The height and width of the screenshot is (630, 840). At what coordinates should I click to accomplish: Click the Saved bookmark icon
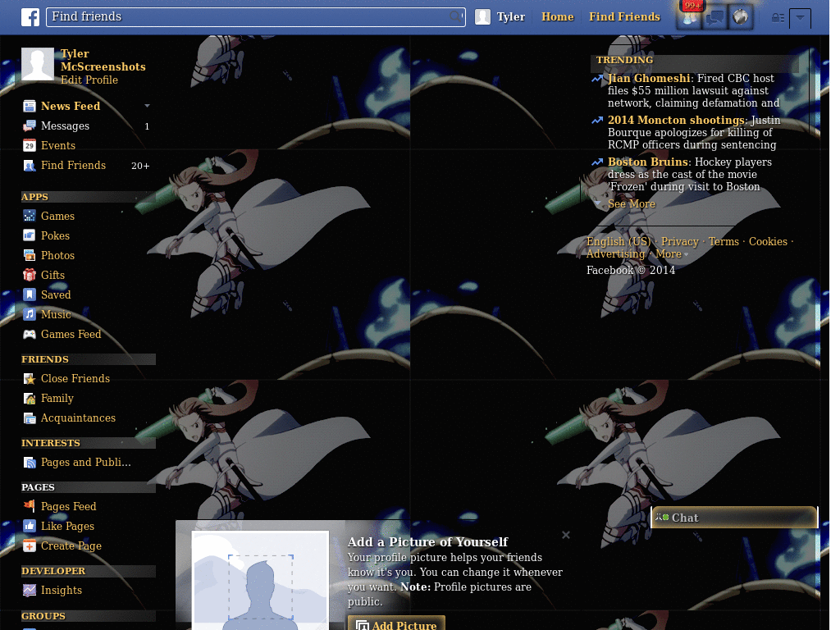click(30, 294)
